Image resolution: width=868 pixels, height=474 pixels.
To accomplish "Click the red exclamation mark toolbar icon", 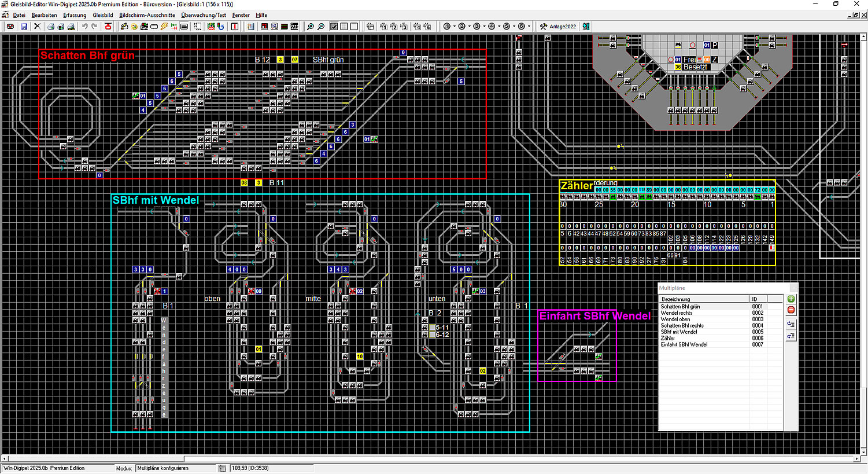I will tap(234, 27).
